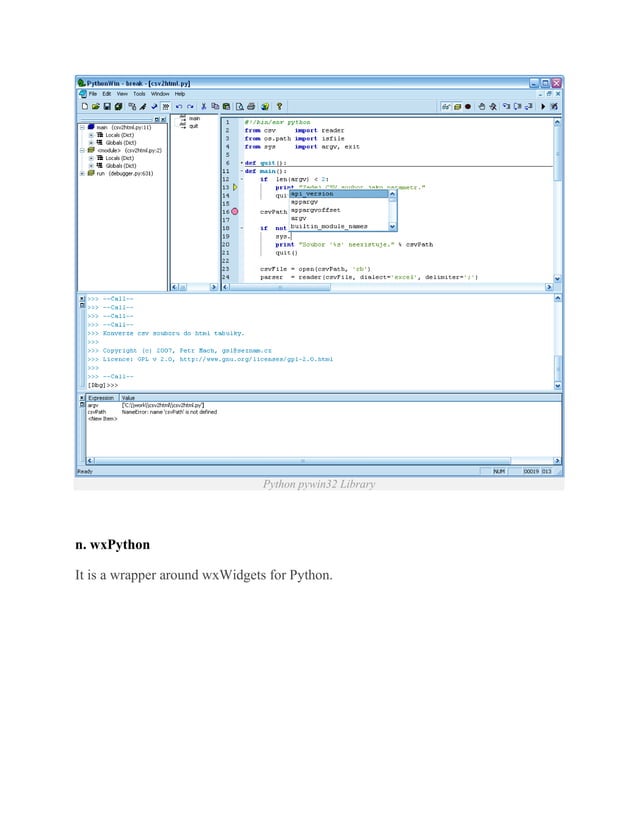Click the Python help book icon
638x826 pixels.
point(265,106)
